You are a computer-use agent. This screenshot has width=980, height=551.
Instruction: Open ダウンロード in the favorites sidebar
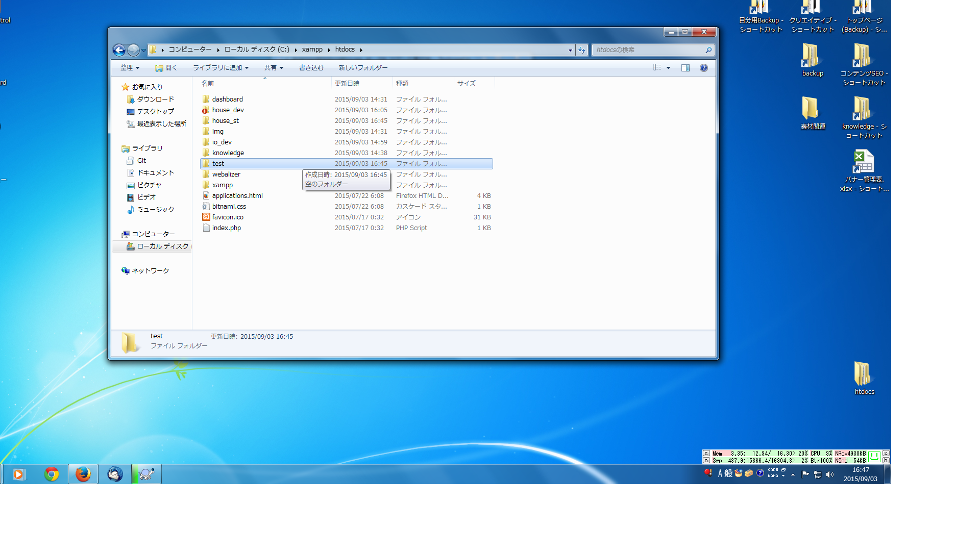click(x=155, y=99)
